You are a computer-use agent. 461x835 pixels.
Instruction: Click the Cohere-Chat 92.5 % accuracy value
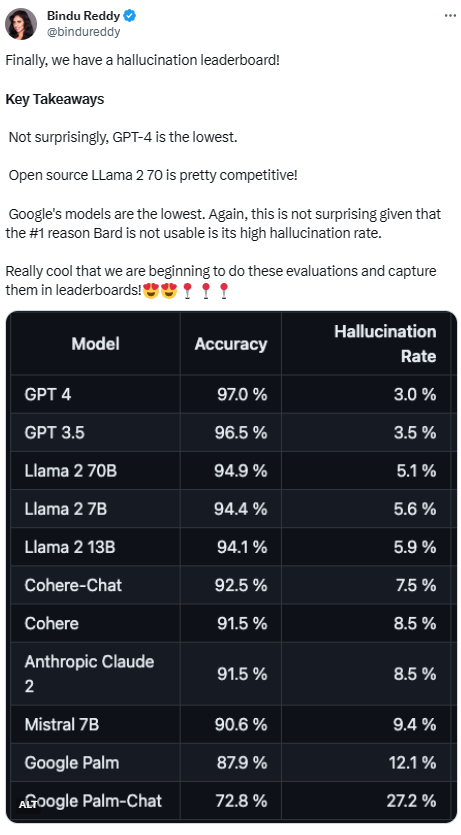(x=241, y=585)
